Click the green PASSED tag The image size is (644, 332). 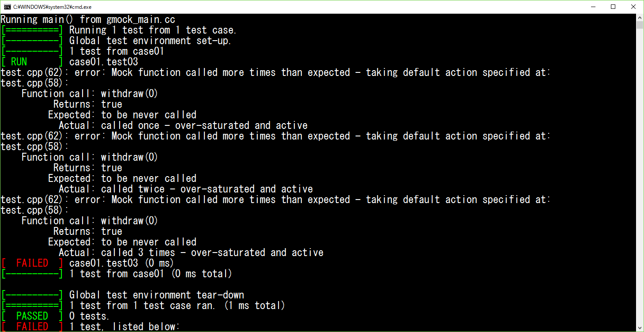(32, 316)
